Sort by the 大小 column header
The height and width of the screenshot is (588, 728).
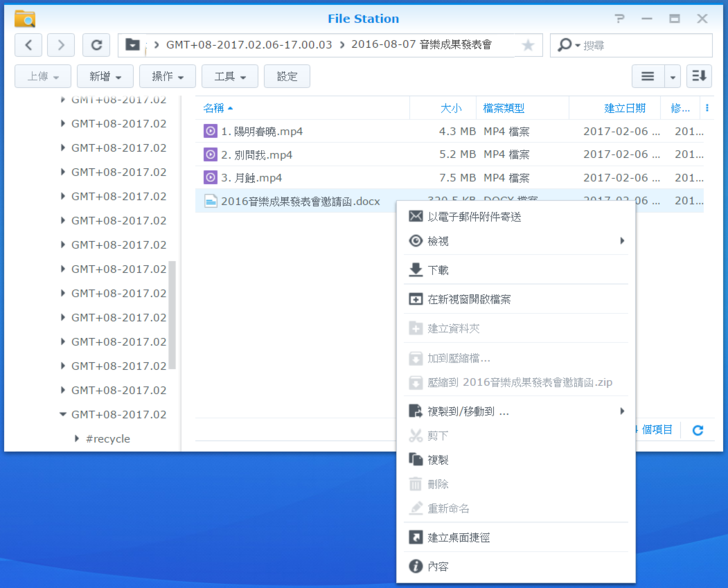coord(451,108)
